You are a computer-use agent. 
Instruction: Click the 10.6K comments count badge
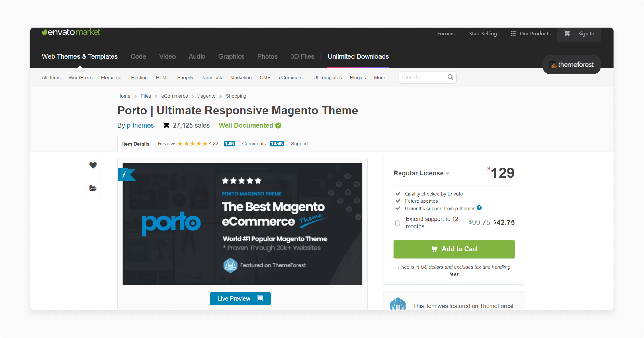(277, 144)
